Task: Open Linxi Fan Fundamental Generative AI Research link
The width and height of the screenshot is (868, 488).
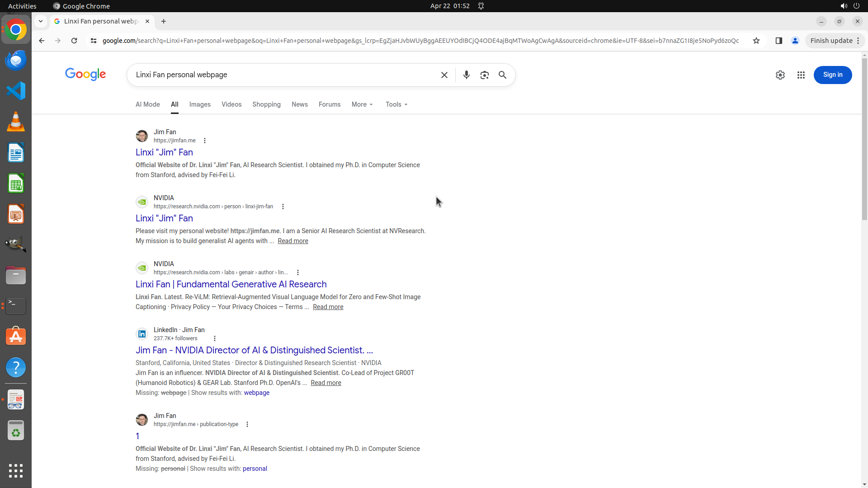Action: [231, 284]
